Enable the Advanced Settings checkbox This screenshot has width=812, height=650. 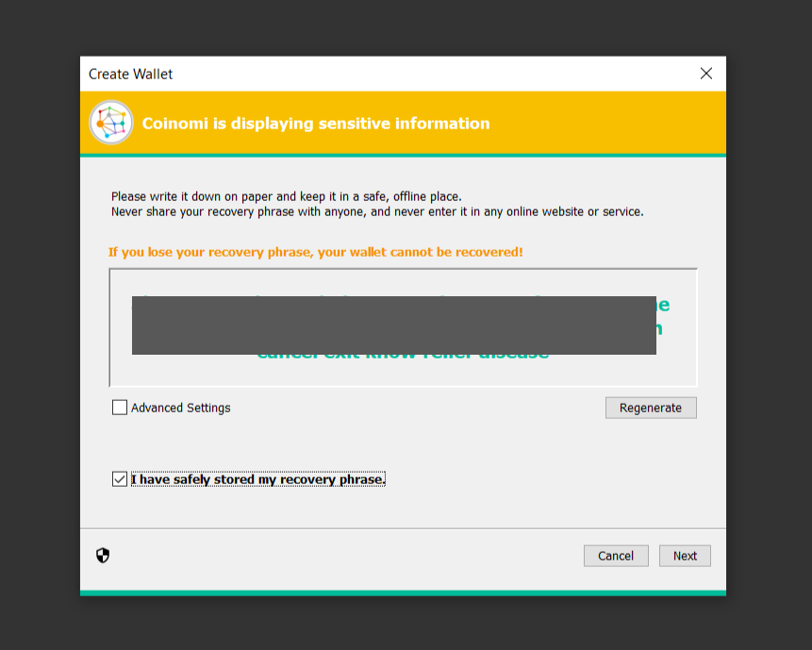click(x=120, y=408)
